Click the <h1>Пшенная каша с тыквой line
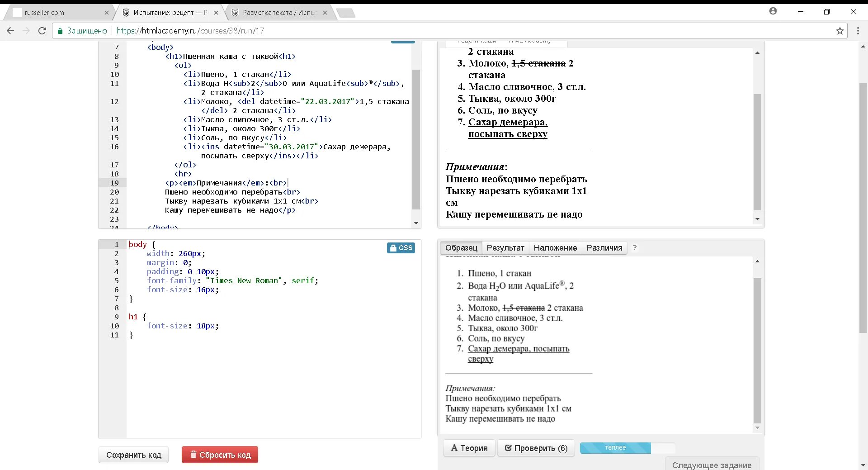The height and width of the screenshot is (470, 868). (x=231, y=56)
